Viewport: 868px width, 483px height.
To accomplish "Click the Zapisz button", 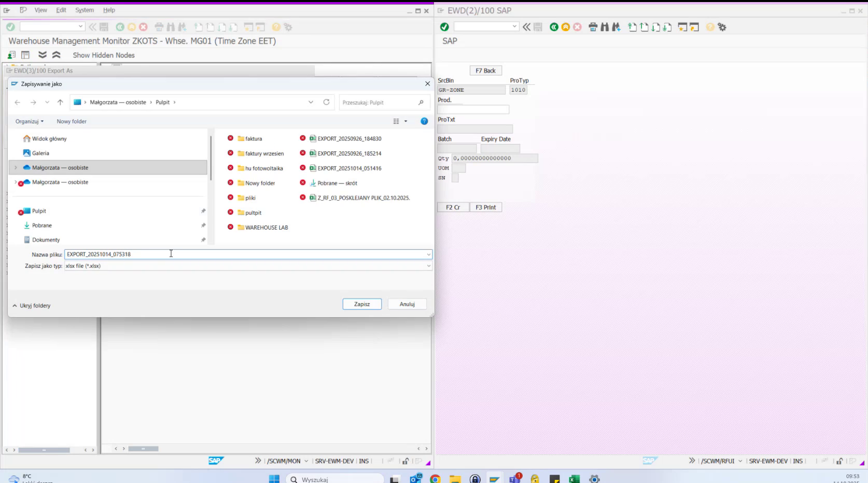I will [x=361, y=304].
